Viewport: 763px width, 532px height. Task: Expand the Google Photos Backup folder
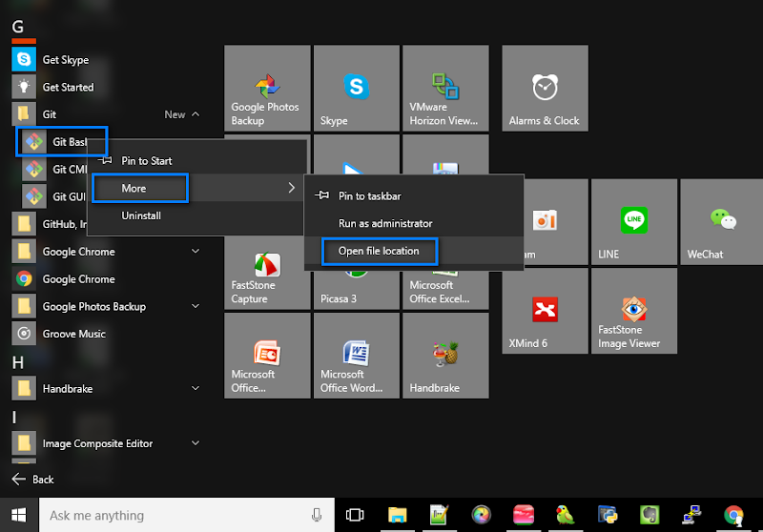point(196,307)
